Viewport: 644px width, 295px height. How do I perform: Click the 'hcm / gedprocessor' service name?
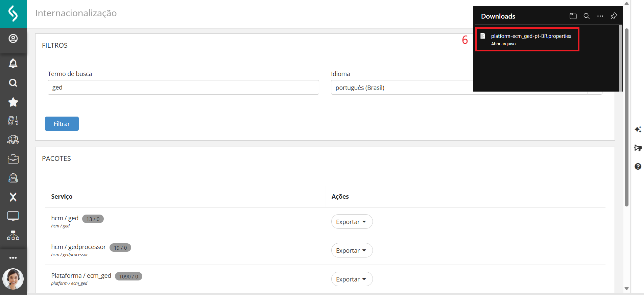(78, 247)
